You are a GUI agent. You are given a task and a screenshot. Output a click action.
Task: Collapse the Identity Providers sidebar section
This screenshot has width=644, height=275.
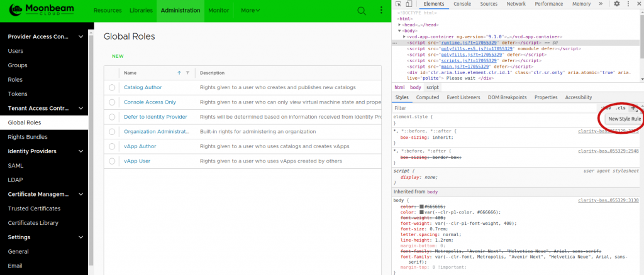80,151
